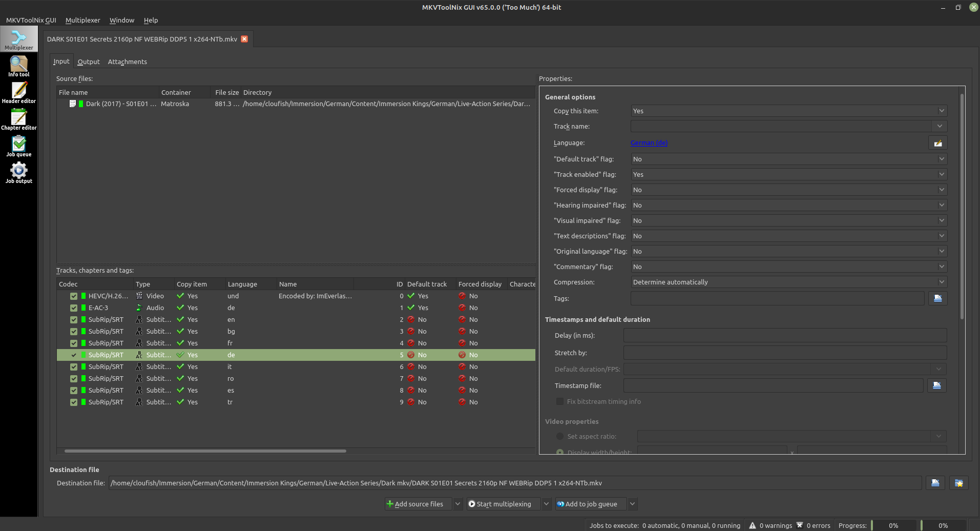Disable the HEVC/H.26 video track checkbox
The height and width of the screenshot is (531, 980).
(x=74, y=296)
